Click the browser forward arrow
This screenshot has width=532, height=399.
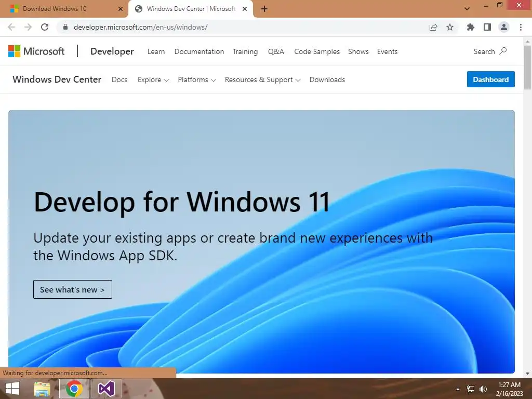coord(28,27)
